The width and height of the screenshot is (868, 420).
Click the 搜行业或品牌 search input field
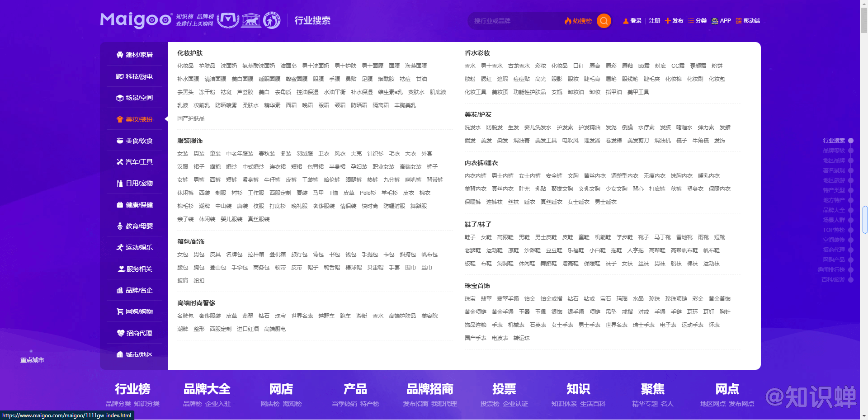tap(515, 21)
